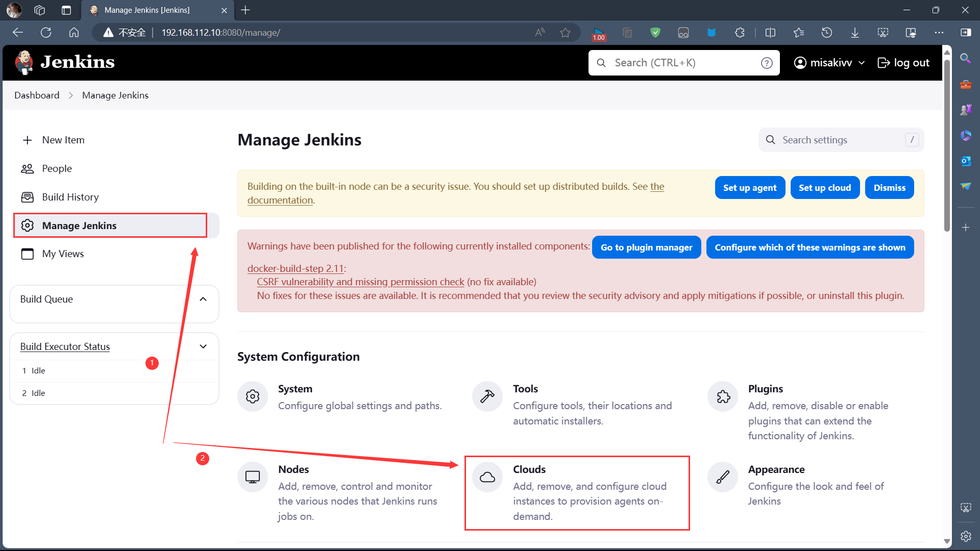Open Edge sidebar settings gear
The height and width of the screenshot is (551, 980).
coord(966,536)
